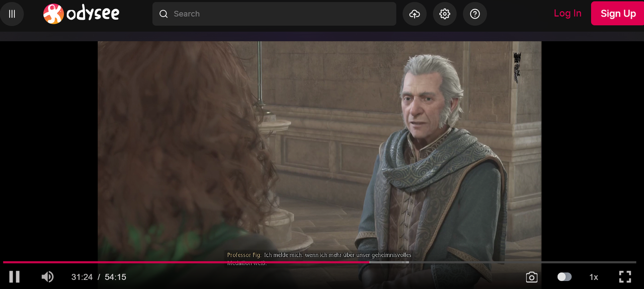Jump to the gray buffered timeline segment

point(389,262)
